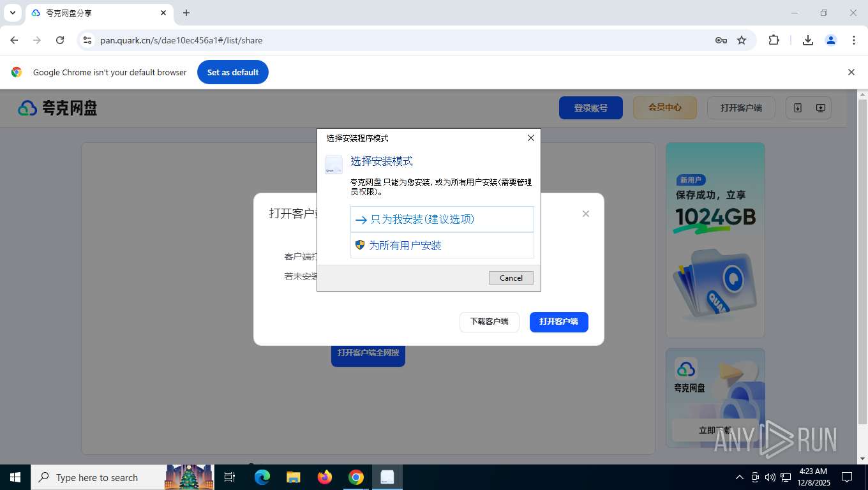
Task: Open a new tab
Action: (x=186, y=13)
